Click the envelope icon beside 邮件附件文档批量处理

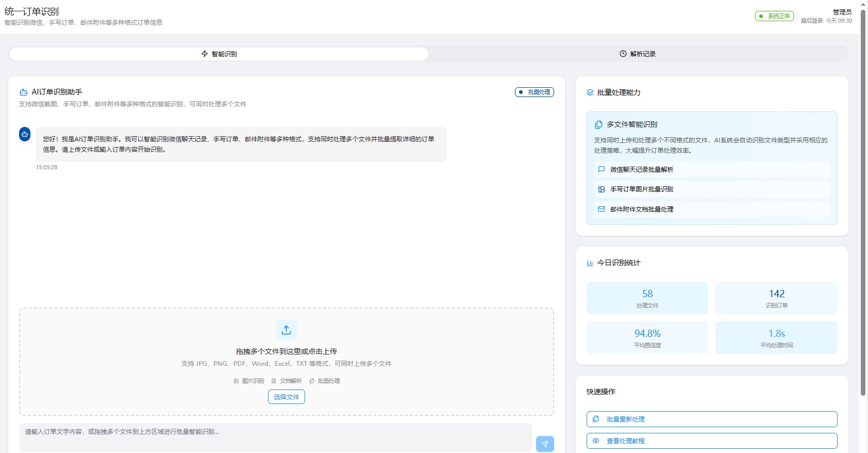coord(601,209)
